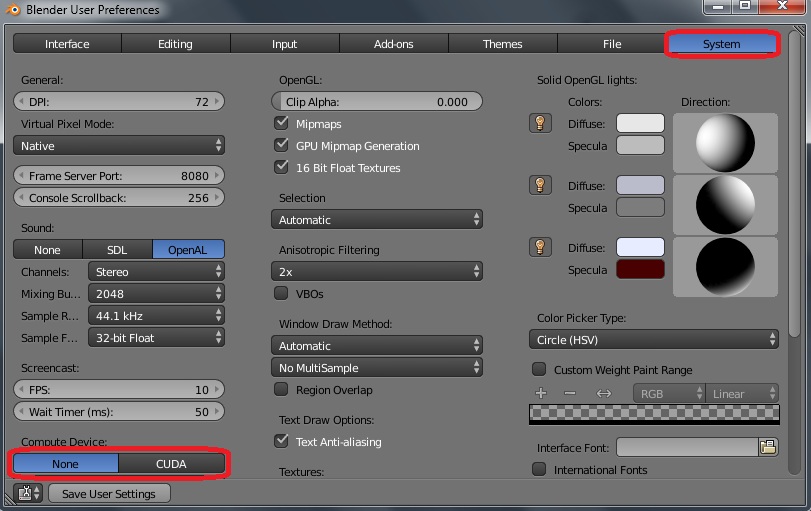Enable the VBOs checkbox

[281, 294]
